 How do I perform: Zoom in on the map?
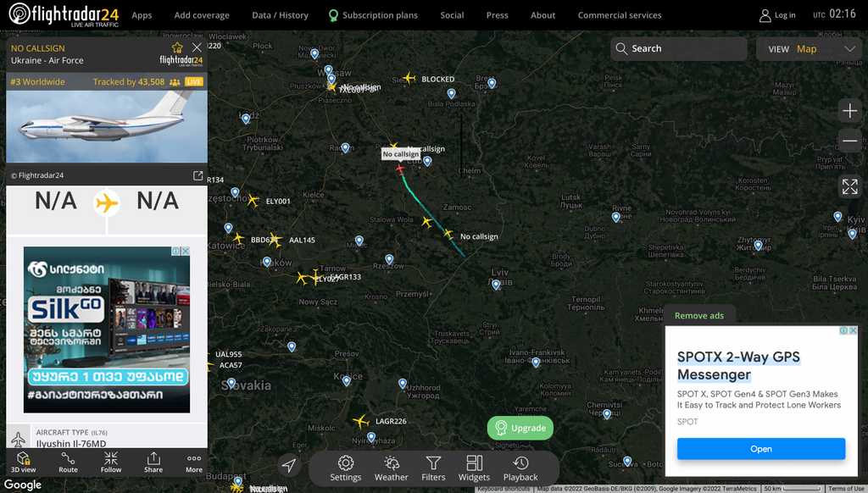pyautogui.click(x=849, y=111)
